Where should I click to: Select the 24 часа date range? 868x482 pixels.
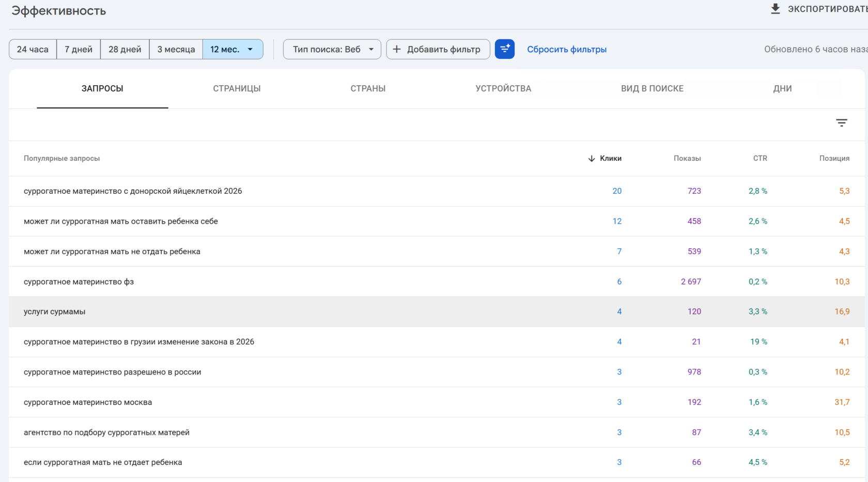33,49
